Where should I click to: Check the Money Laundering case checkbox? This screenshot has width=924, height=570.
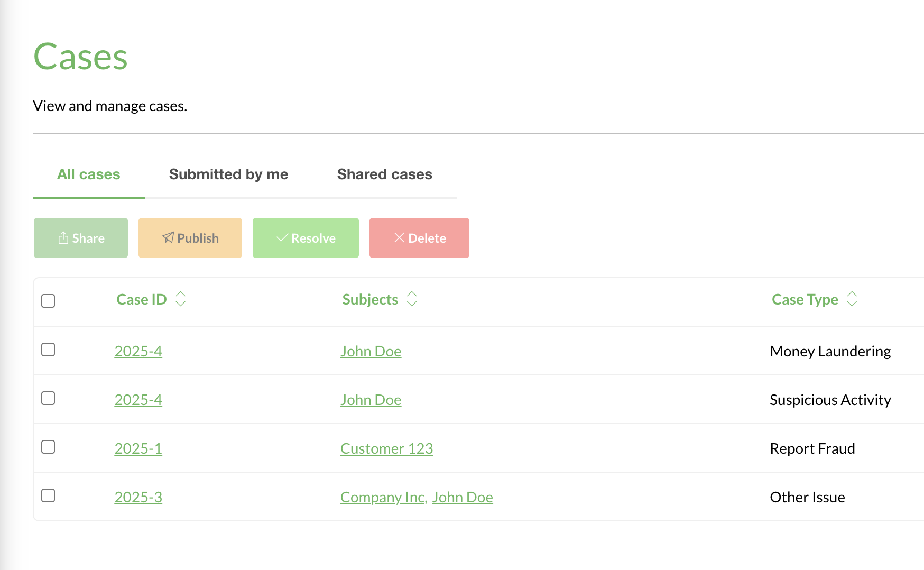click(x=48, y=350)
